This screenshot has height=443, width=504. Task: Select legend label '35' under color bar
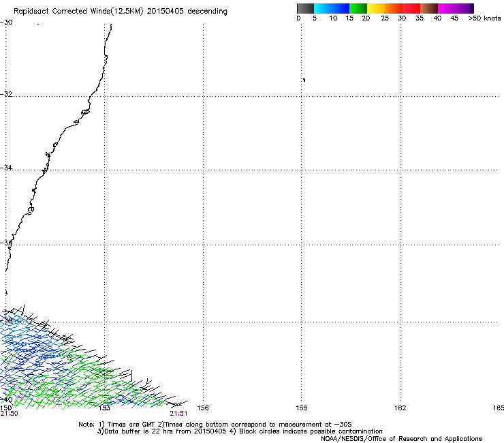420,18
